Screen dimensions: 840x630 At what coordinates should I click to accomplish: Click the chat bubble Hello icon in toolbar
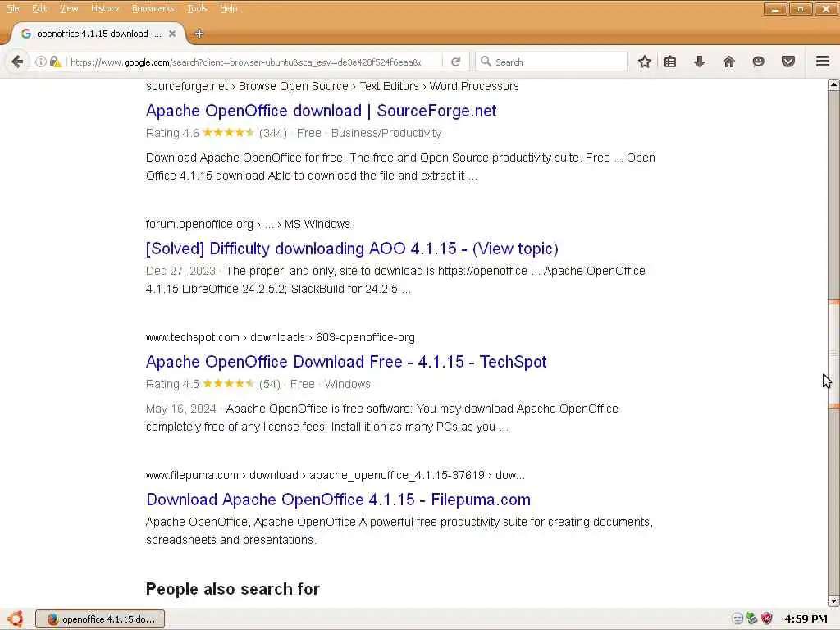coord(758,62)
